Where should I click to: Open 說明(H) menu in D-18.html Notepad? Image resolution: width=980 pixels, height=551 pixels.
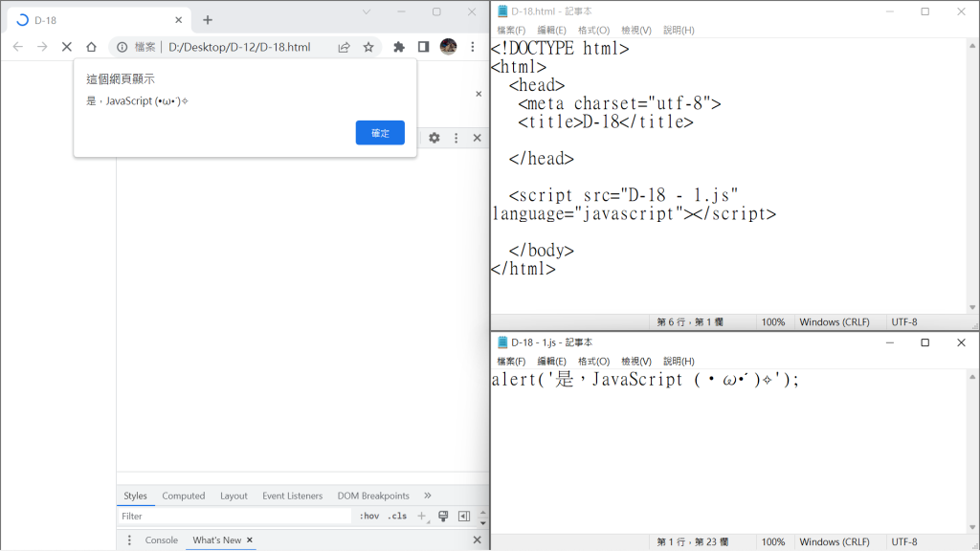pos(679,30)
